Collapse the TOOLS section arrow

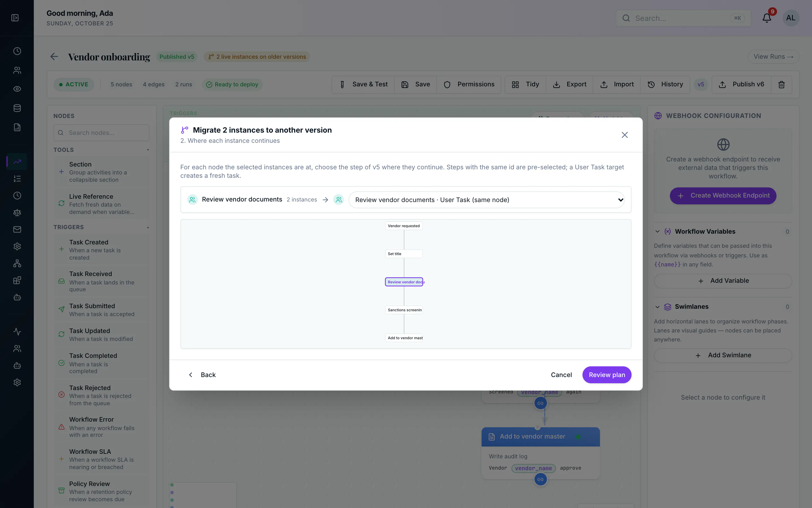(x=148, y=150)
